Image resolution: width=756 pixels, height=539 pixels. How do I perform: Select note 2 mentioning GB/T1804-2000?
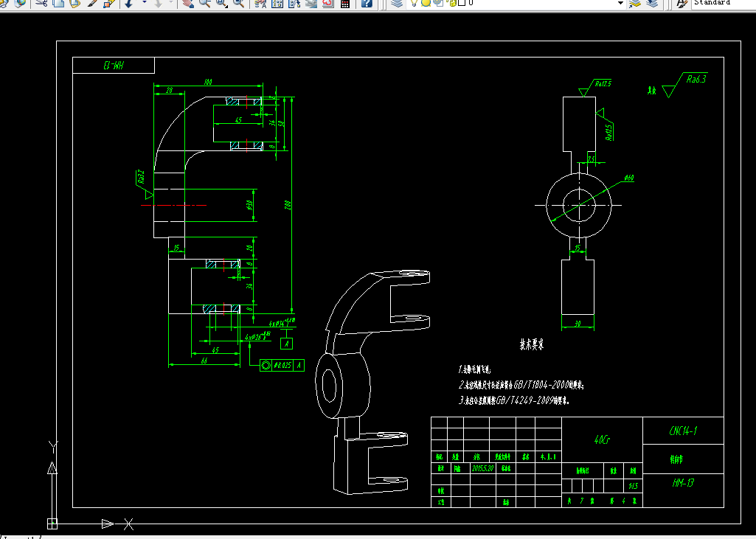521,385
